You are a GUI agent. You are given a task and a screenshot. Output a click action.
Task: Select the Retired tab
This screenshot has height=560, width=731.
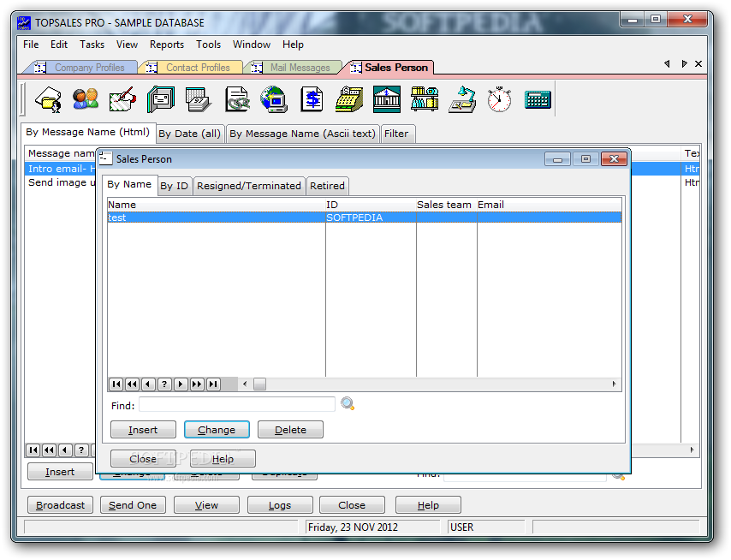coord(327,186)
